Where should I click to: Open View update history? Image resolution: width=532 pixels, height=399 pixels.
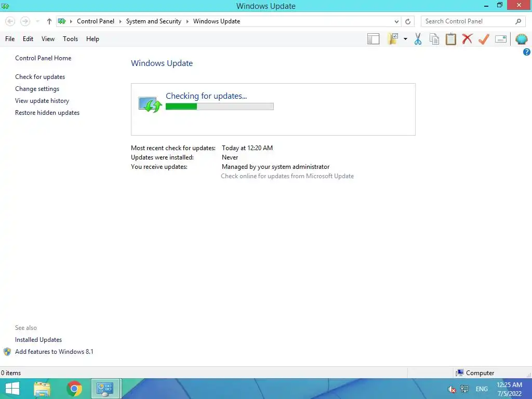(42, 101)
